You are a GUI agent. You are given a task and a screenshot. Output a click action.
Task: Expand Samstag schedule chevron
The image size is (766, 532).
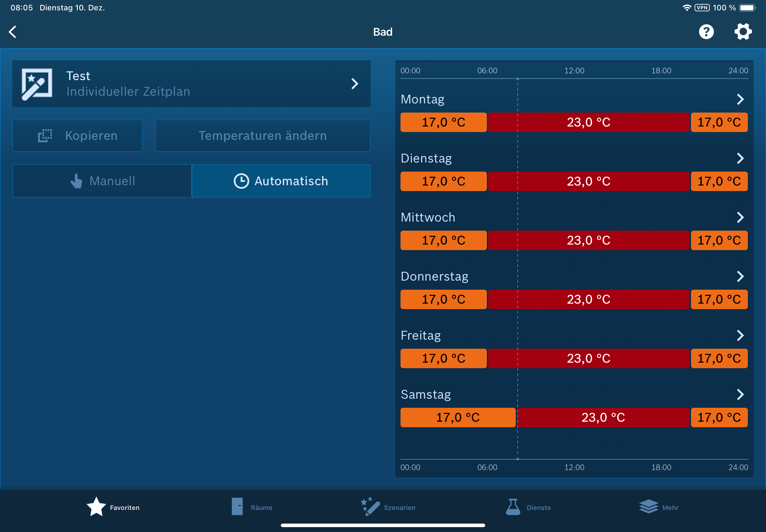pos(740,394)
